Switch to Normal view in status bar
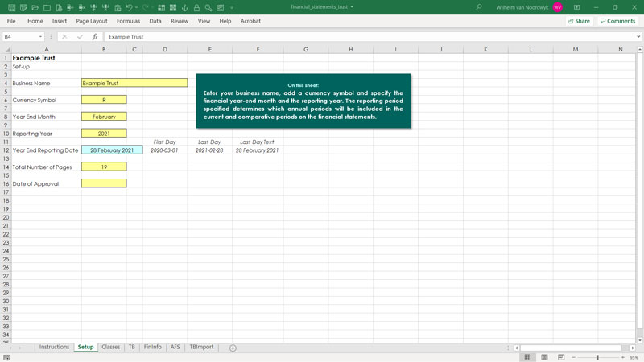644x362 pixels. click(527, 357)
